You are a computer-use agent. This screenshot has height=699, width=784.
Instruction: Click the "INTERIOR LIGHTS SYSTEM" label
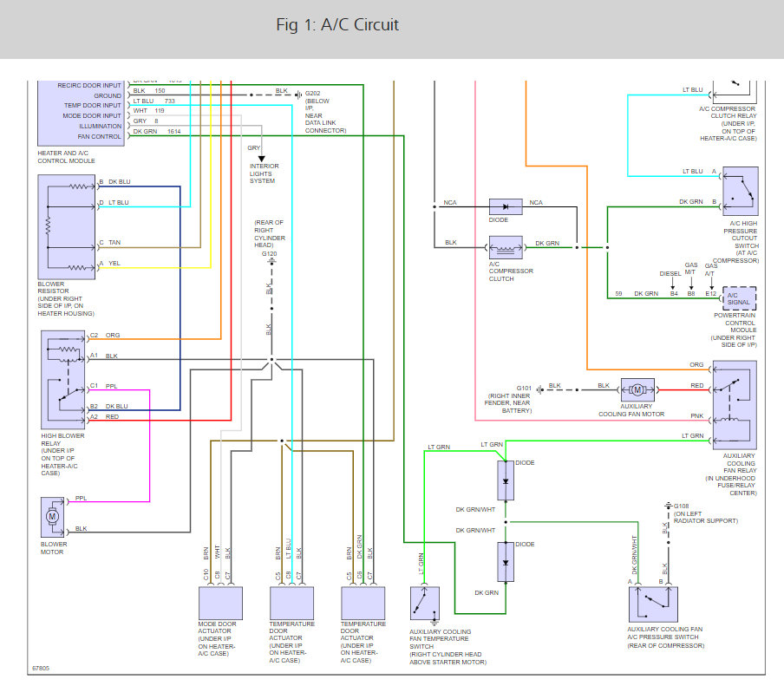pos(265,173)
